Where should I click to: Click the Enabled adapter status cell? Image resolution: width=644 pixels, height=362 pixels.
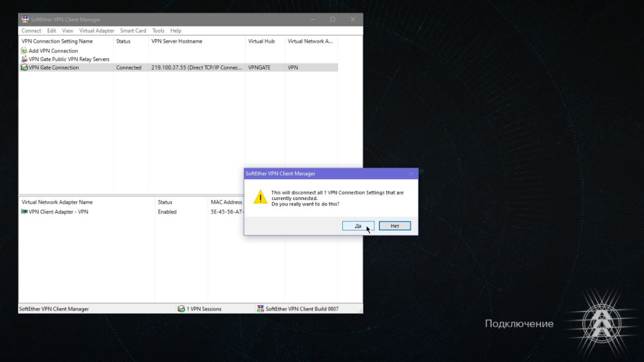[x=167, y=212]
